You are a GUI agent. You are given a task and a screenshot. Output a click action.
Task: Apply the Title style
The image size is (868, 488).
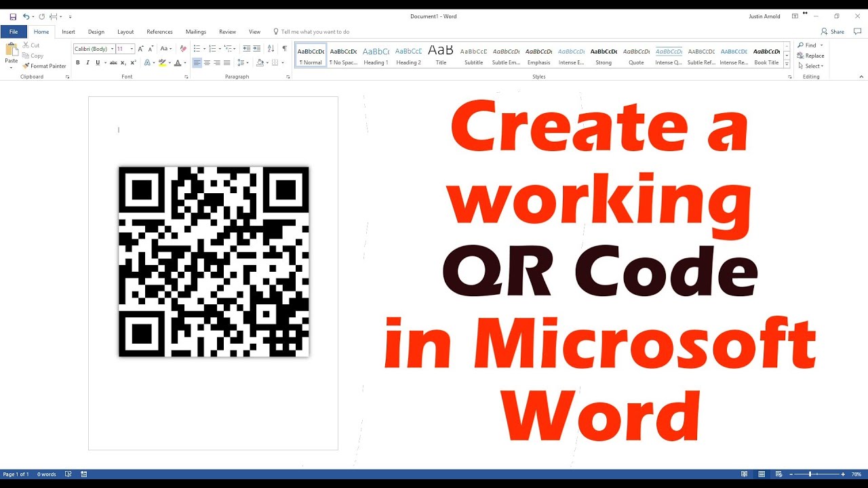(441, 56)
